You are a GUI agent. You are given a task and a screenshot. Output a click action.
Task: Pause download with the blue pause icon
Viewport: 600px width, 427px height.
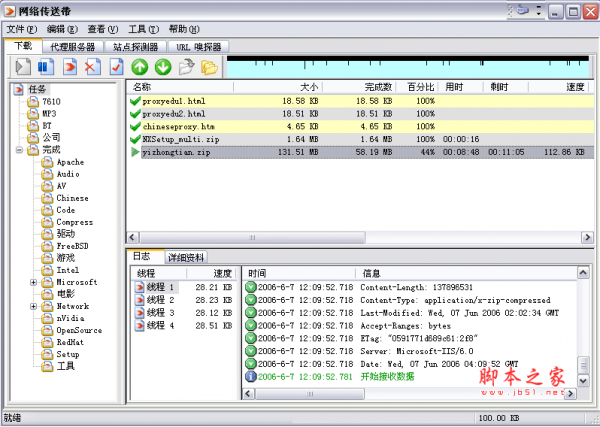click(x=45, y=68)
